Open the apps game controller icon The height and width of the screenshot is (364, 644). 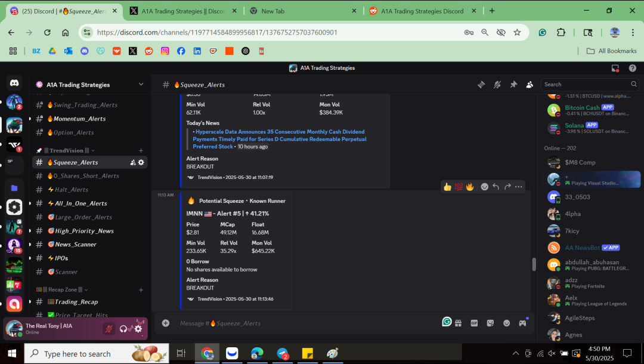[x=522, y=323]
